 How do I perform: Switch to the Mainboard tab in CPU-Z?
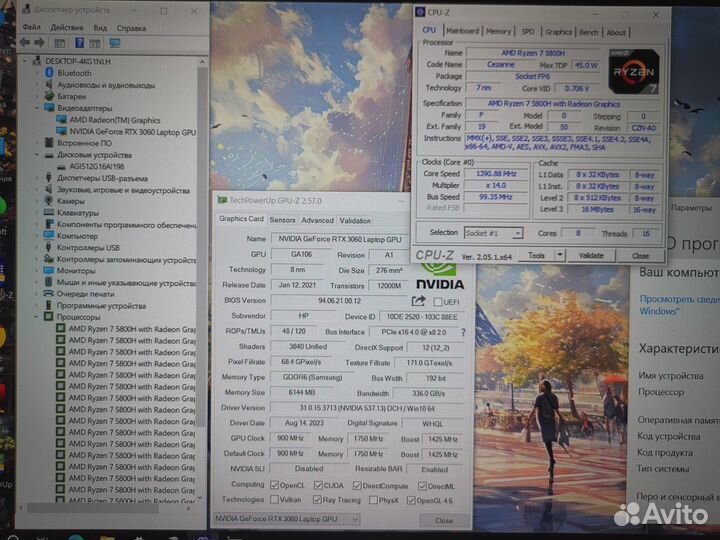click(462, 31)
